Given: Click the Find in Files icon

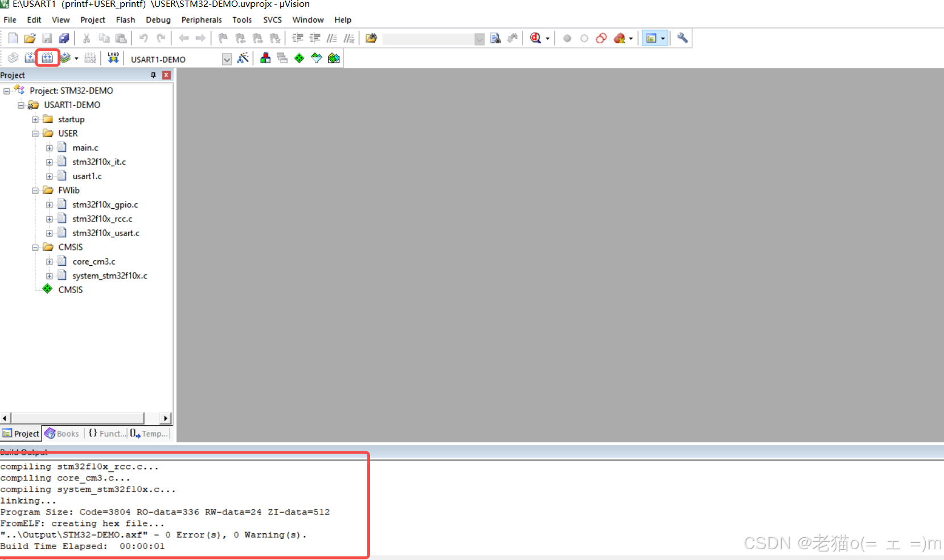Looking at the screenshot, I should click(371, 38).
